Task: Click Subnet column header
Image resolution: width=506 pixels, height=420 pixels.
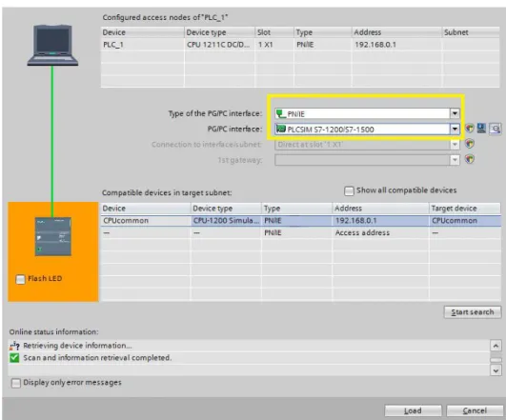Action: tap(471, 32)
